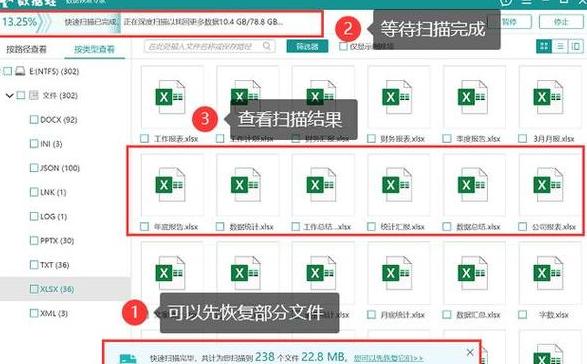Click the 季度报告.xlsx file name

tap(478, 139)
